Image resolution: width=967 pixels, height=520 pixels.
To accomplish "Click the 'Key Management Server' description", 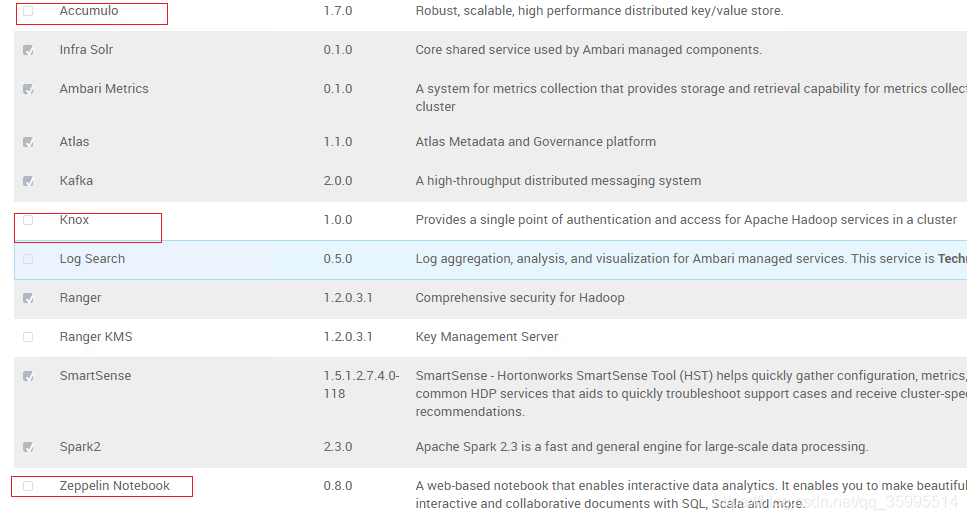I will coord(487,337).
